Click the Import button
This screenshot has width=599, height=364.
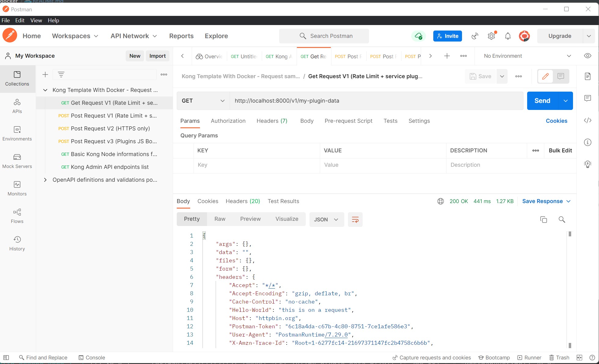coord(157,56)
